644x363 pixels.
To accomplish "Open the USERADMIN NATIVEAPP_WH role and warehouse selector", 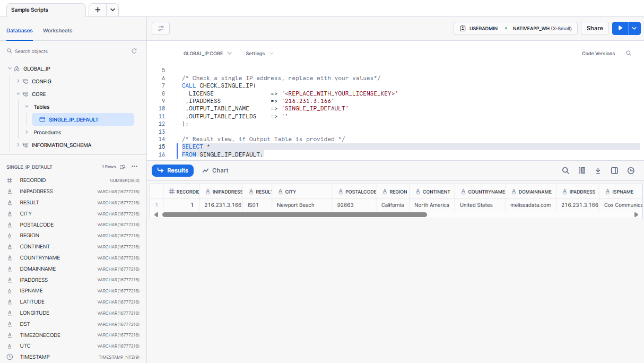I will (x=516, y=28).
